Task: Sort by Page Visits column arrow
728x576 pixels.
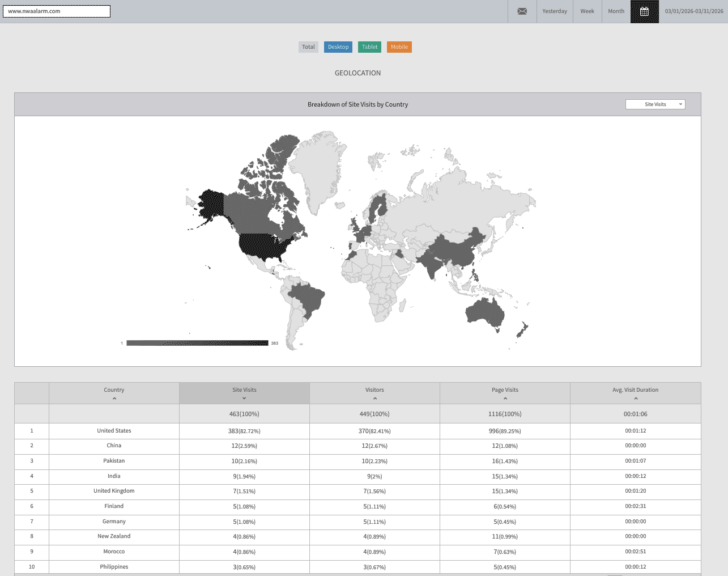Action: point(505,399)
